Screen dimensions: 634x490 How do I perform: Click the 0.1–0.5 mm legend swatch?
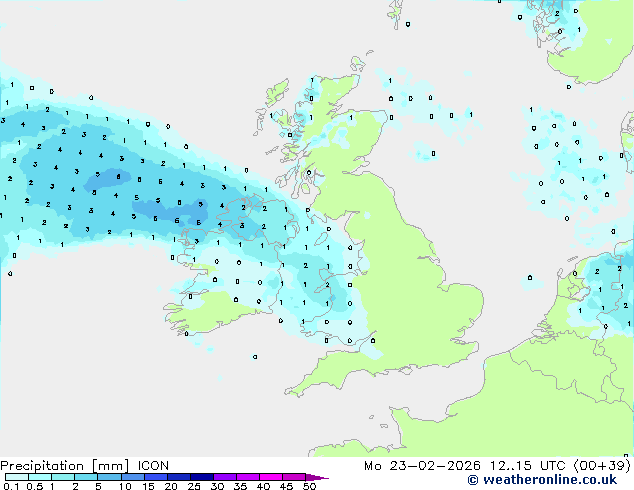click(17, 477)
